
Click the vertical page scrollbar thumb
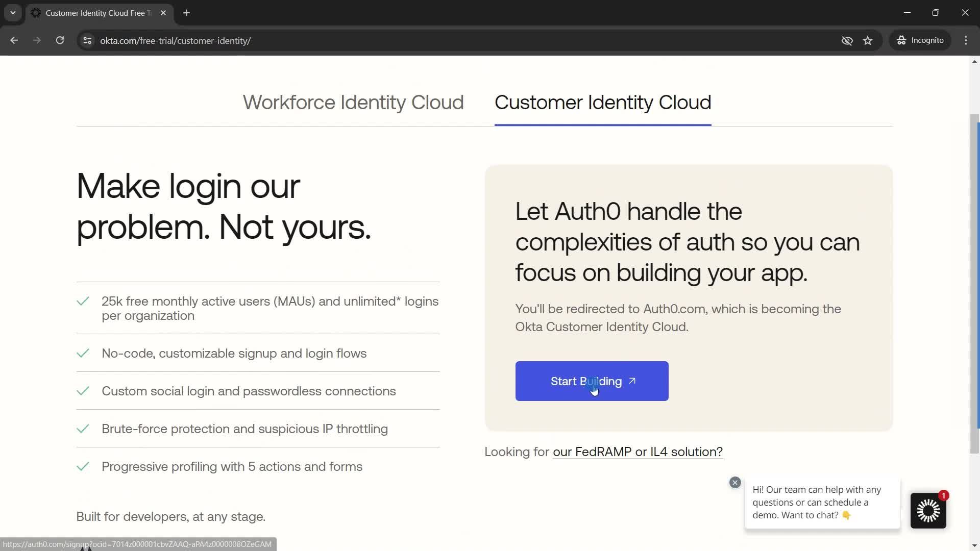point(974,283)
